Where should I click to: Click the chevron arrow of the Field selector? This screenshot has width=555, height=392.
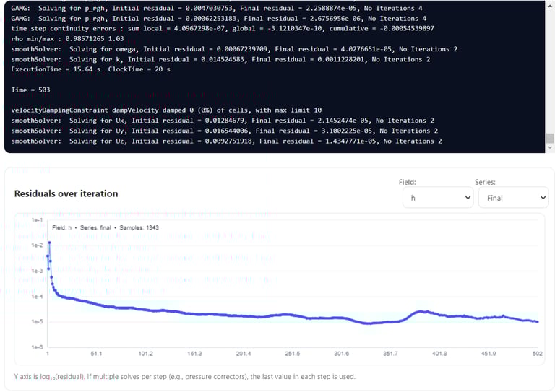click(466, 197)
